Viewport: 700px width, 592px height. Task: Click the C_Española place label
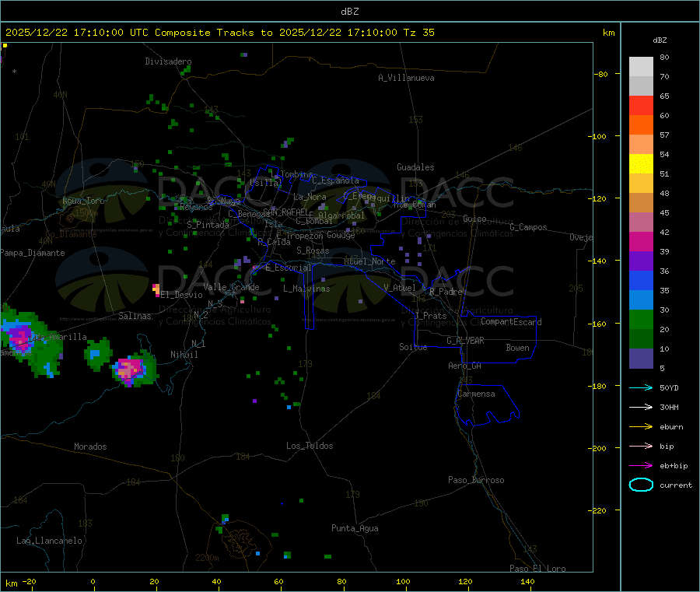click(336, 180)
